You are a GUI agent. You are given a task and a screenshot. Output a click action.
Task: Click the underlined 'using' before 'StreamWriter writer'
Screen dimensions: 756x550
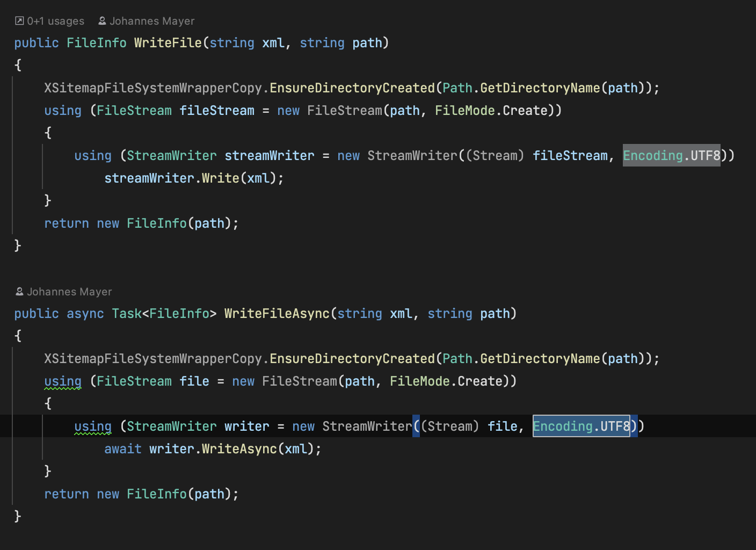point(93,426)
